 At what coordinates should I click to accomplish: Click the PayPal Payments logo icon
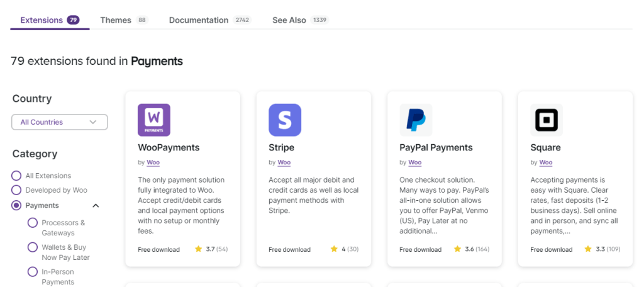coord(416,120)
